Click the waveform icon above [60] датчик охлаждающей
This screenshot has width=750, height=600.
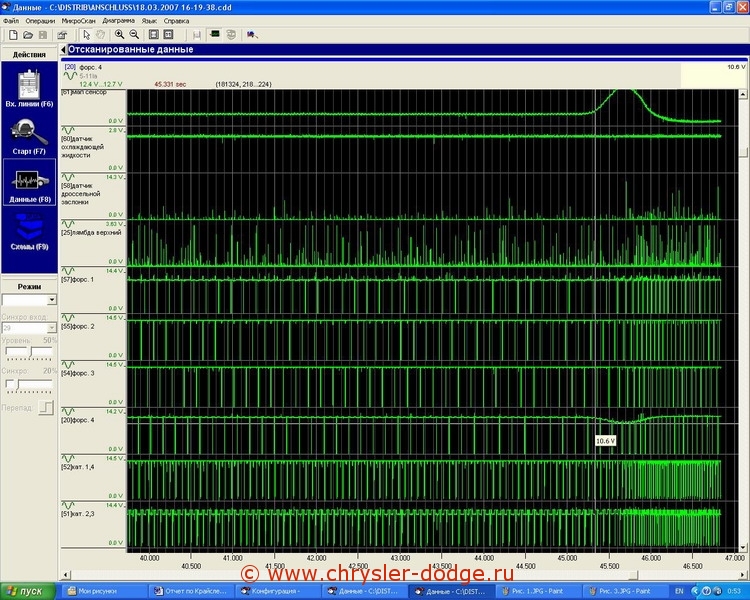[68, 131]
